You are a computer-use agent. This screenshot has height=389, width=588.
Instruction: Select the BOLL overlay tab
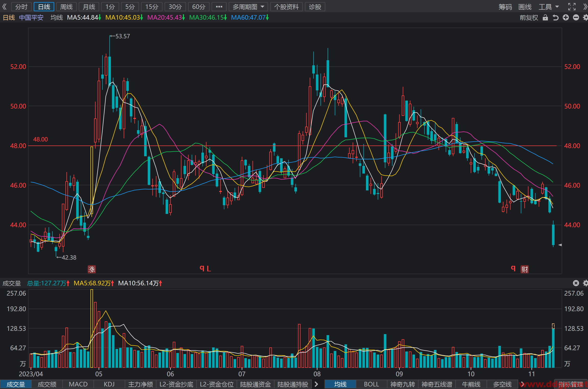point(371,384)
